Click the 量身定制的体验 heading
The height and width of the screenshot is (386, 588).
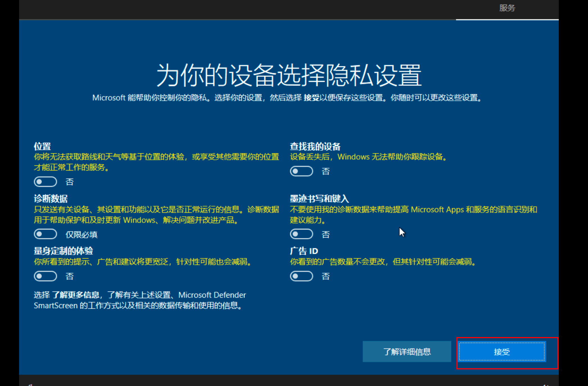point(63,251)
